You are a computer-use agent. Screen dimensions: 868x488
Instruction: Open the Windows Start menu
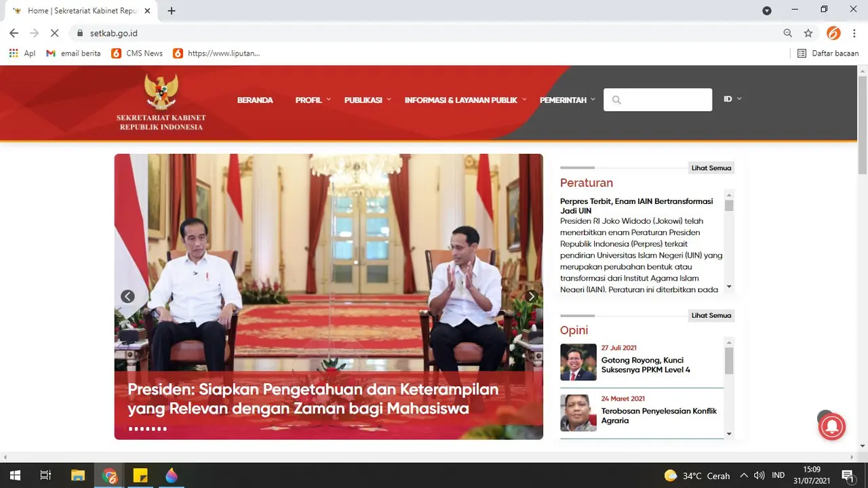tap(14, 475)
